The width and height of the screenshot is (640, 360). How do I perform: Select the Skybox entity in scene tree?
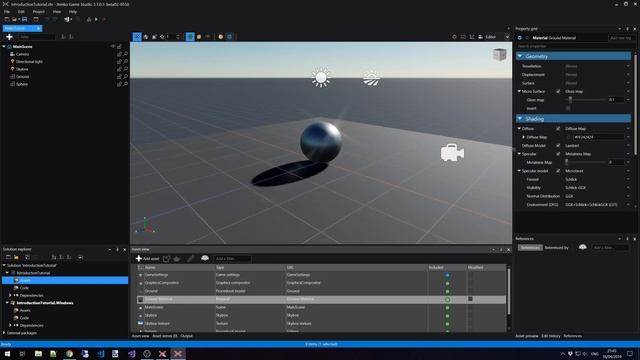click(x=22, y=69)
